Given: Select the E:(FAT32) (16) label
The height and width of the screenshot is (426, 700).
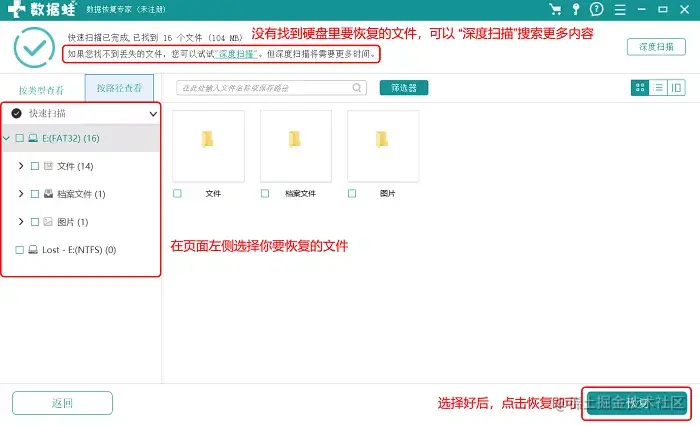Looking at the screenshot, I should [x=71, y=138].
